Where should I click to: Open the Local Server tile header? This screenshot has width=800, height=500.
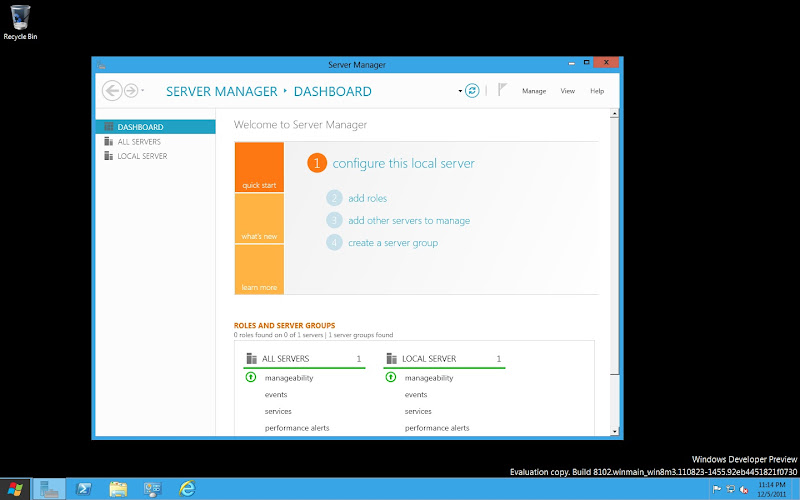(x=444, y=359)
